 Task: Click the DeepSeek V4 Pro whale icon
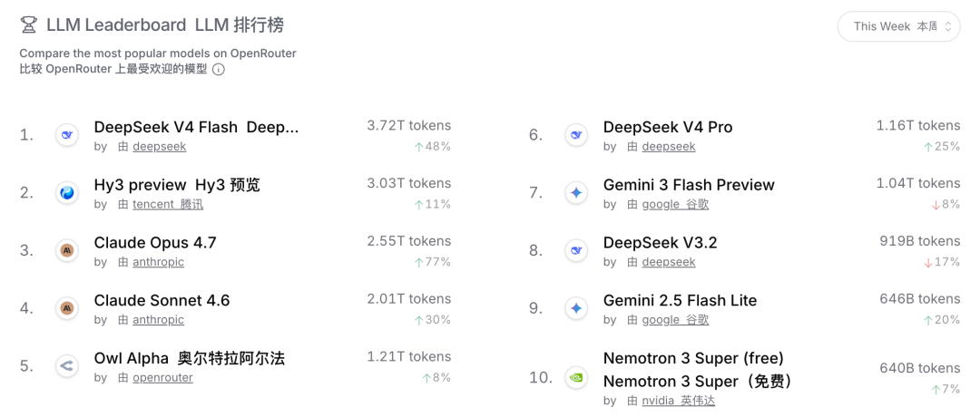pos(575,135)
